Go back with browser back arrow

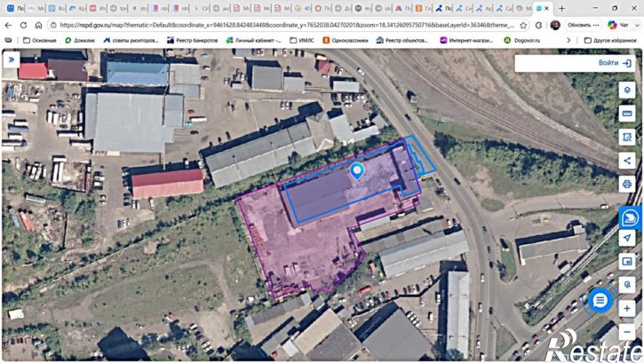(8, 25)
